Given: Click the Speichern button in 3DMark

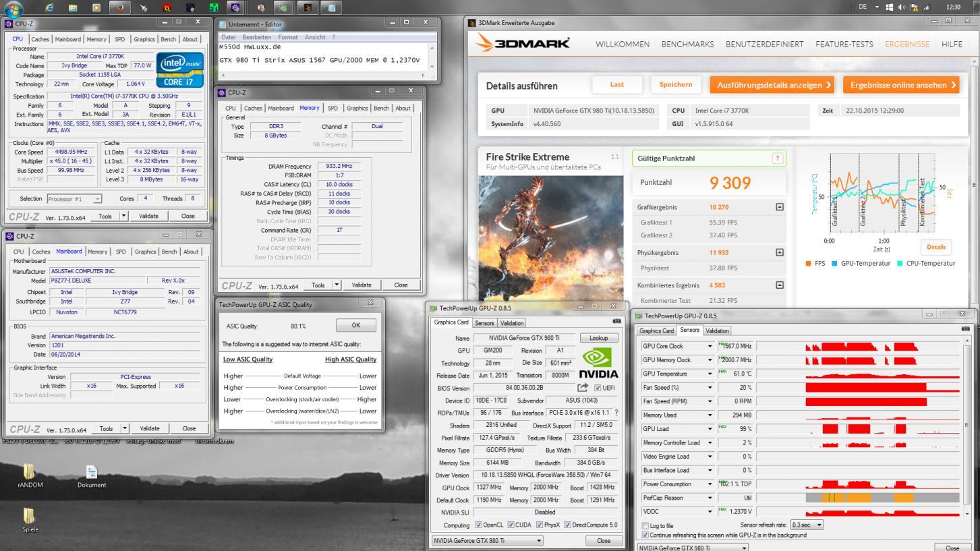Looking at the screenshot, I should pyautogui.click(x=676, y=85).
